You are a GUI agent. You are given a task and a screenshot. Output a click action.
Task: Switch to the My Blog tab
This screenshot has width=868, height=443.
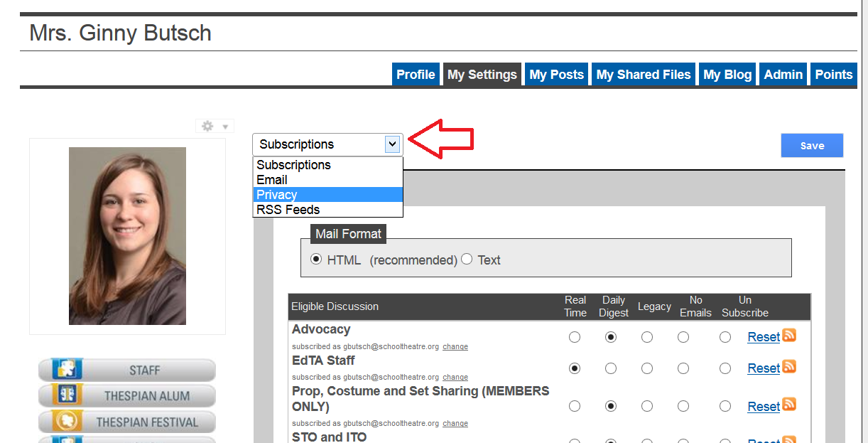coord(727,75)
